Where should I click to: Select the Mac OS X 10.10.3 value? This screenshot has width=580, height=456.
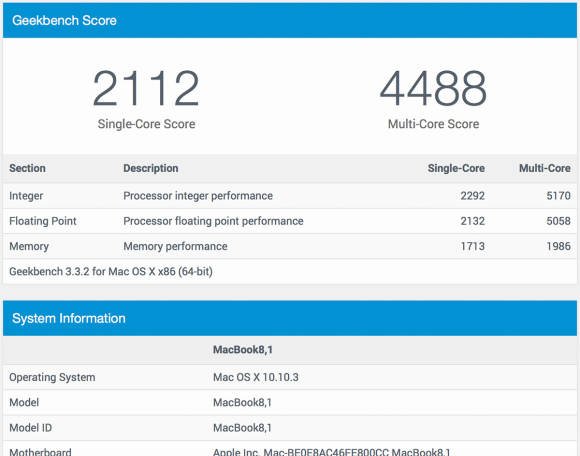click(x=256, y=378)
